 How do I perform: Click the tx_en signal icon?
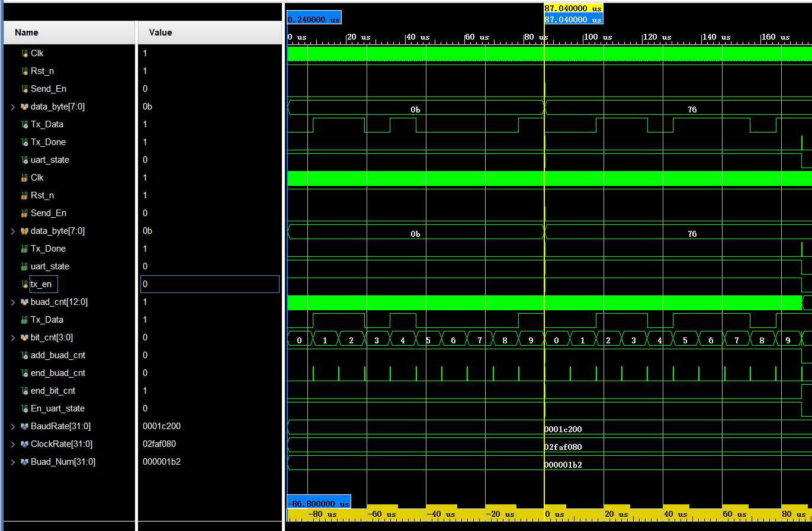(24, 284)
